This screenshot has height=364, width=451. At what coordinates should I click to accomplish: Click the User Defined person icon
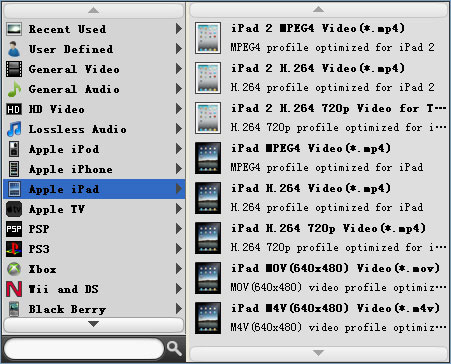coord(14,49)
